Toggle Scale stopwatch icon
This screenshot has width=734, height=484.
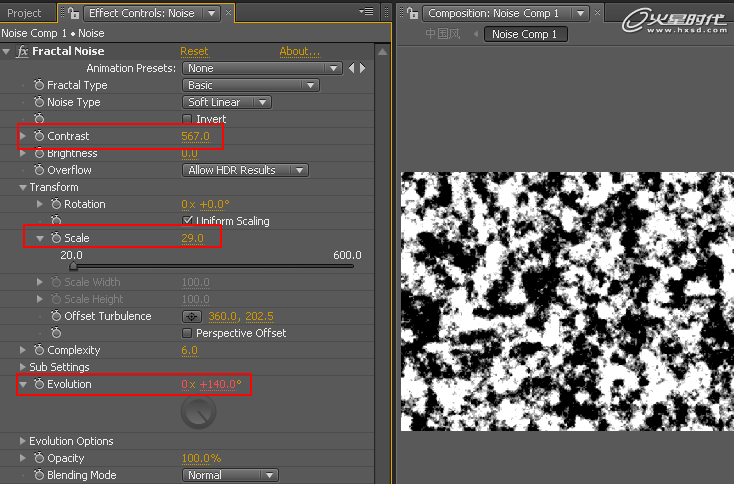coord(56,237)
